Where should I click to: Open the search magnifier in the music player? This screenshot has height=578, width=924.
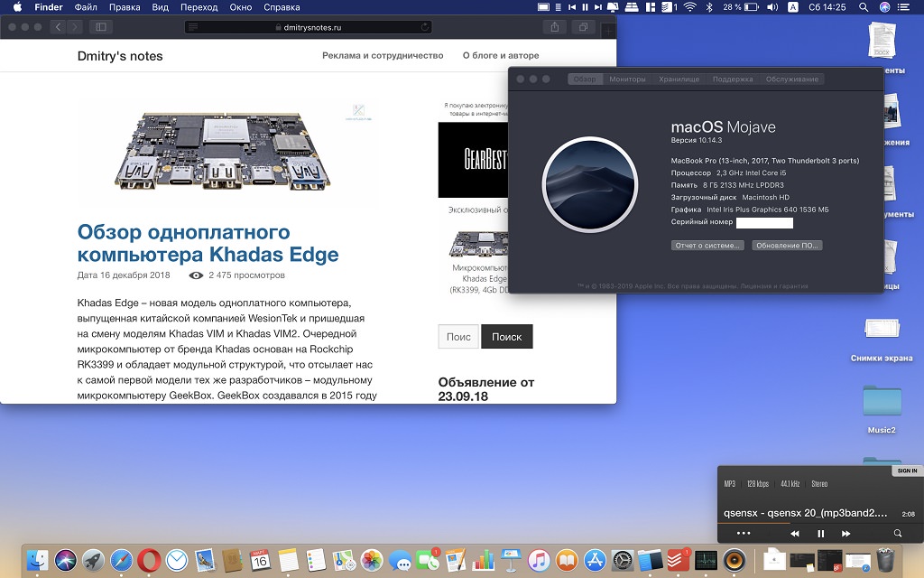coord(898,534)
